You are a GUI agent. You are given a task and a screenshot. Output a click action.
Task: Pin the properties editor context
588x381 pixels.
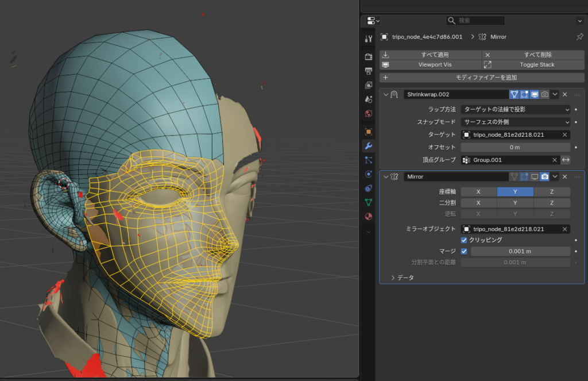click(579, 37)
